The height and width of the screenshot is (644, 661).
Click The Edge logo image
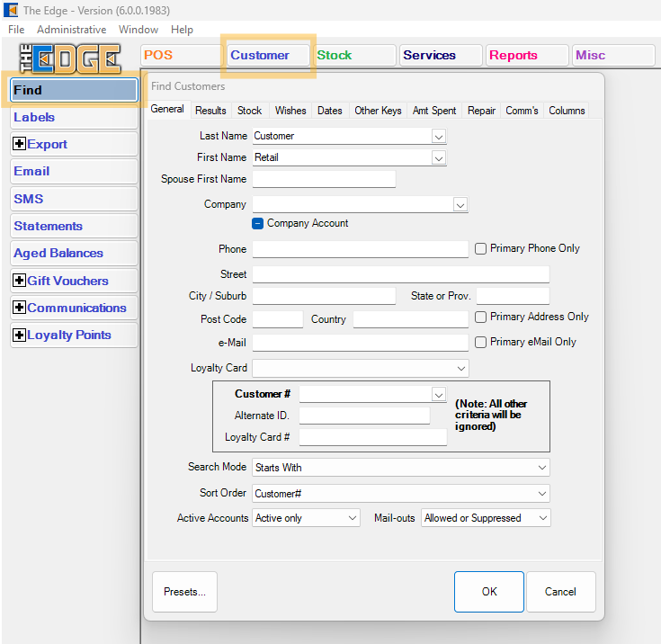(x=70, y=58)
